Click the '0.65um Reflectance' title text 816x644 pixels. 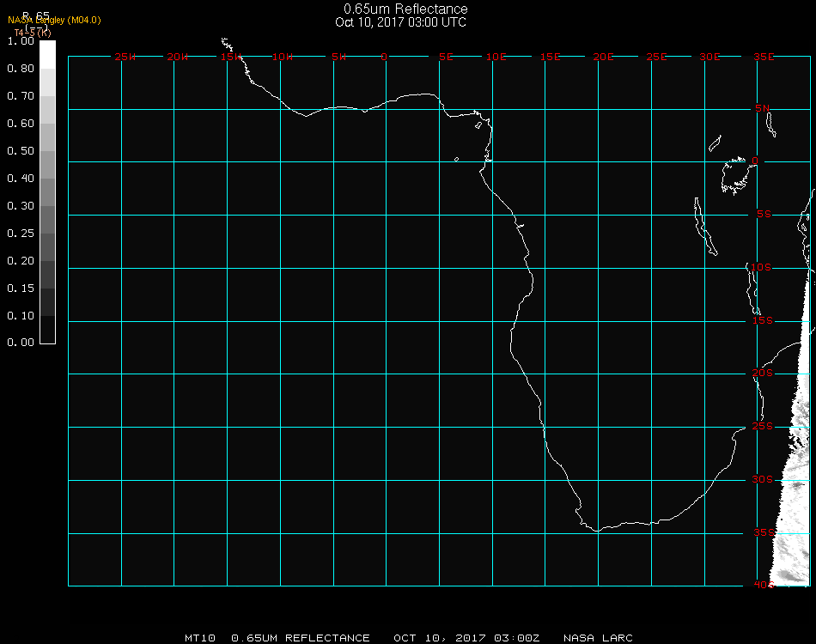(x=405, y=9)
